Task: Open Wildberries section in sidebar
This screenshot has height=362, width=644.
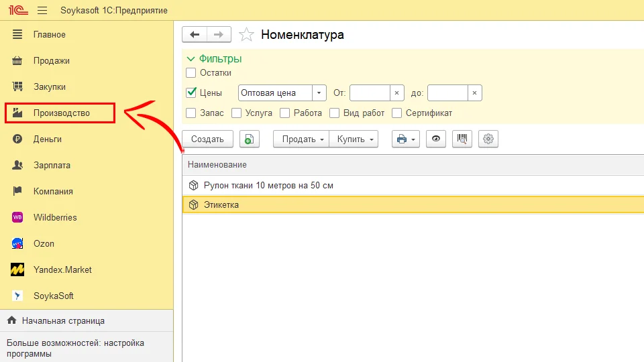Action: [55, 217]
